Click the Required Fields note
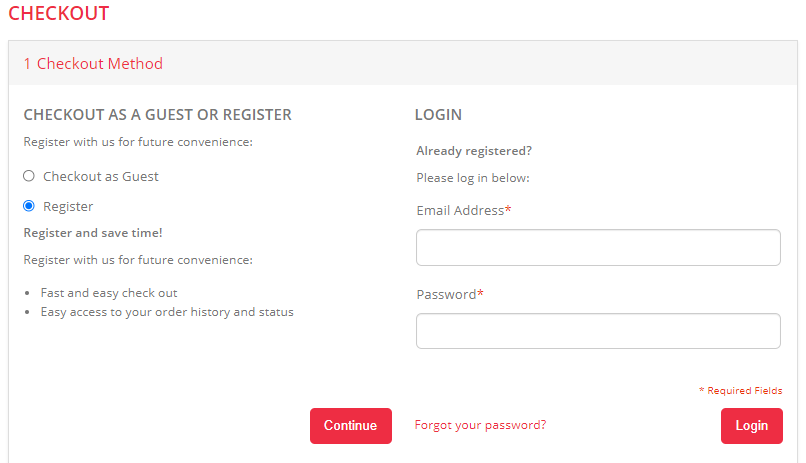 [x=741, y=391]
